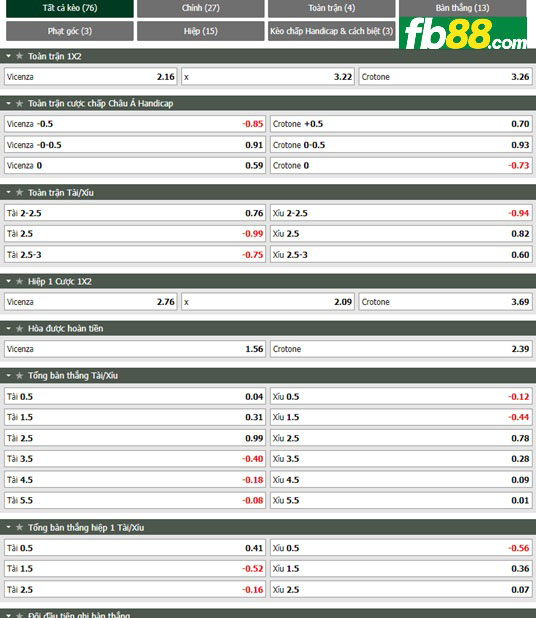Select first-half Tài 2.5 at -0.16

coord(135,590)
